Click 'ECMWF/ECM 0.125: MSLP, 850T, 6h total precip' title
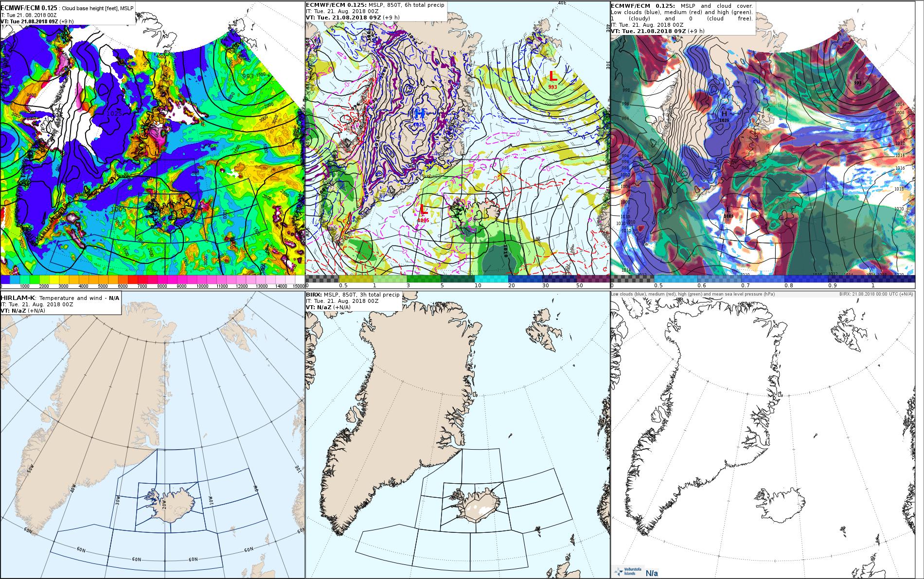924x579 pixels. (x=375, y=5)
